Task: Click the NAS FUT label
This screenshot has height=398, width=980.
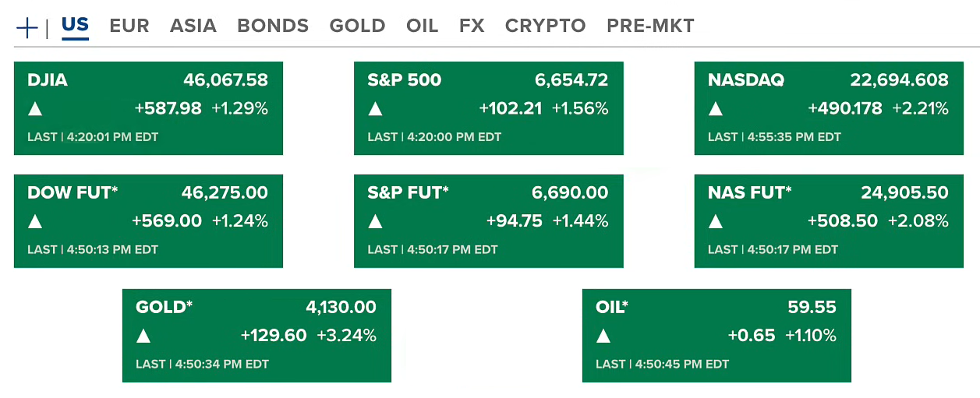Action: coord(749,193)
